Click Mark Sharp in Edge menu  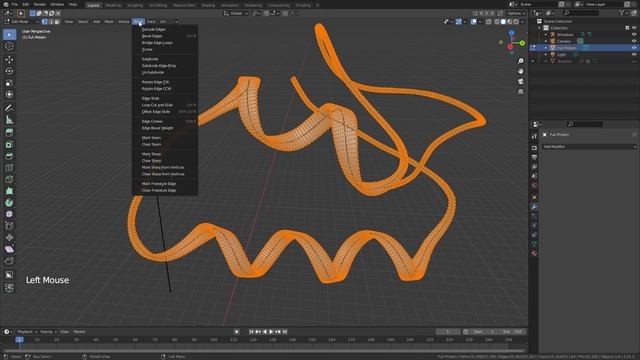click(x=151, y=154)
